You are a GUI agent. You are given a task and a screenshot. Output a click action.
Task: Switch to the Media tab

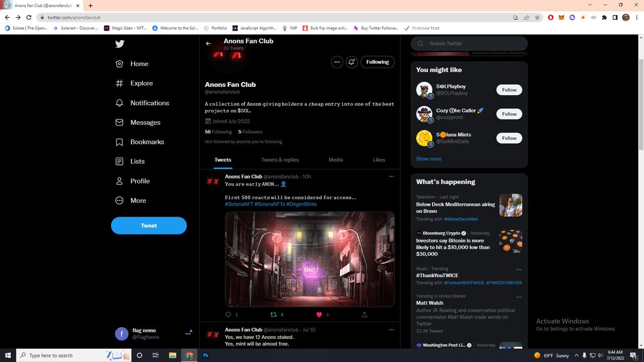pos(336,160)
